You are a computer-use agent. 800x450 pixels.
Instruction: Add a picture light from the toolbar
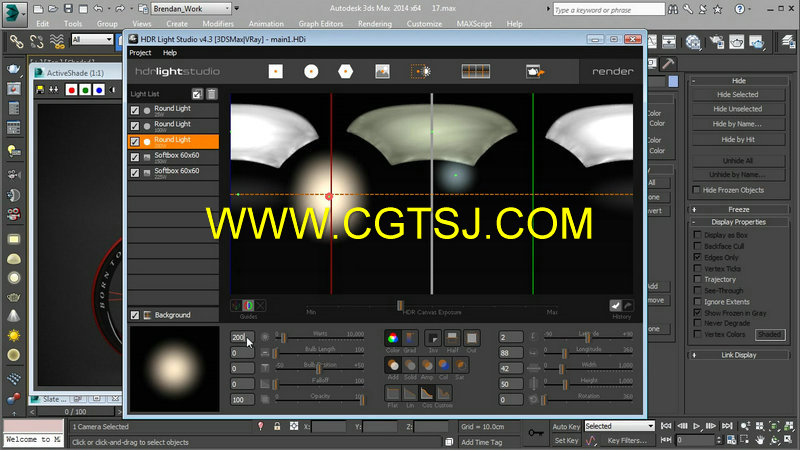[x=382, y=71]
